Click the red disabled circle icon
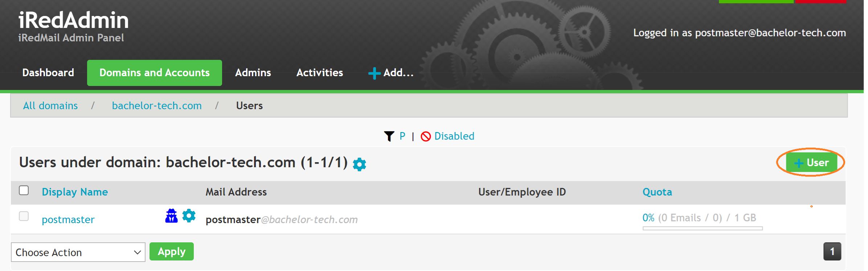 pos(426,136)
